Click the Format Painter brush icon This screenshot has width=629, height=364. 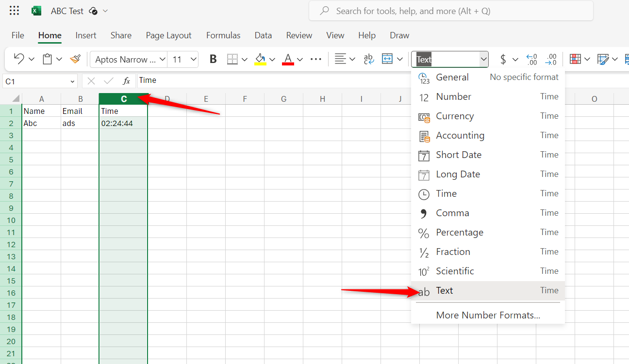point(75,59)
